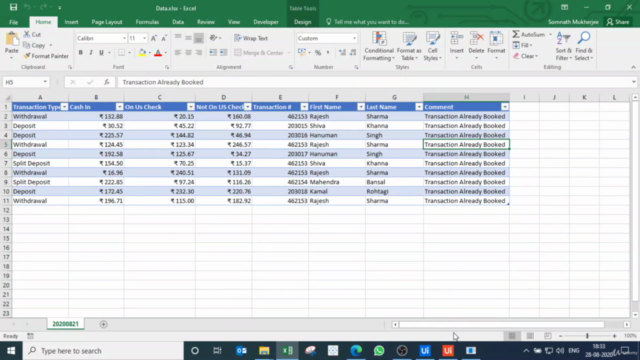640x360 pixels.
Task: Click the horizontal scrollbar
Action: click(x=502, y=324)
